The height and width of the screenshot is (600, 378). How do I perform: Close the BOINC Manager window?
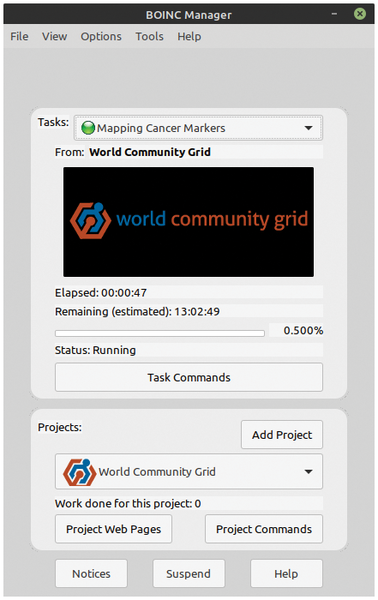point(360,14)
